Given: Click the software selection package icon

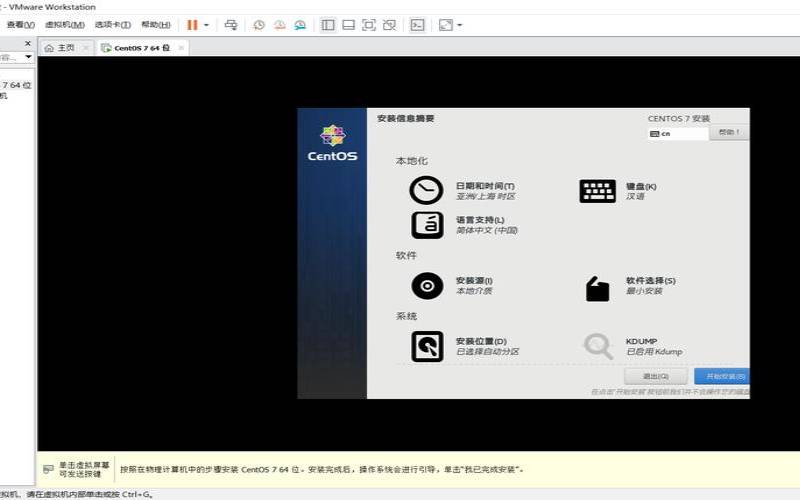Looking at the screenshot, I should tap(597, 289).
